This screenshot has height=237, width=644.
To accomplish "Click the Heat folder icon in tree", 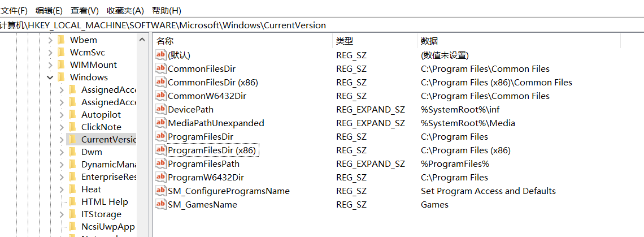I will (x=73, y=189).
